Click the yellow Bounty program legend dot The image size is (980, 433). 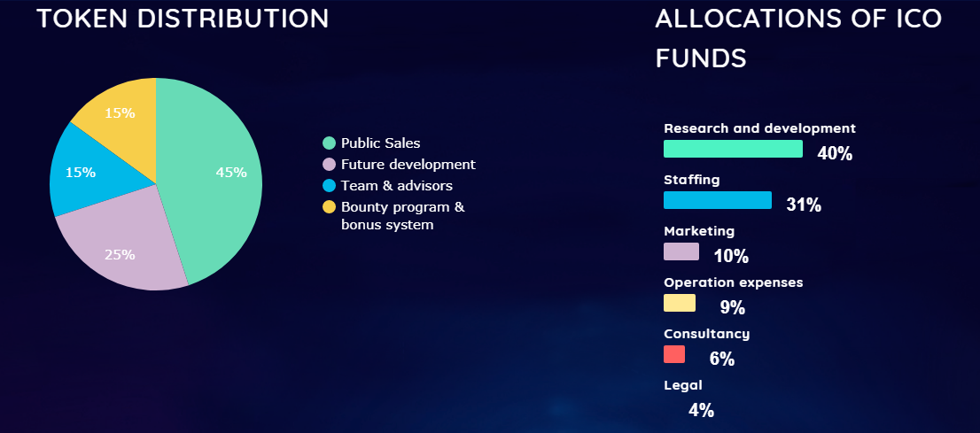click(330, 207)
